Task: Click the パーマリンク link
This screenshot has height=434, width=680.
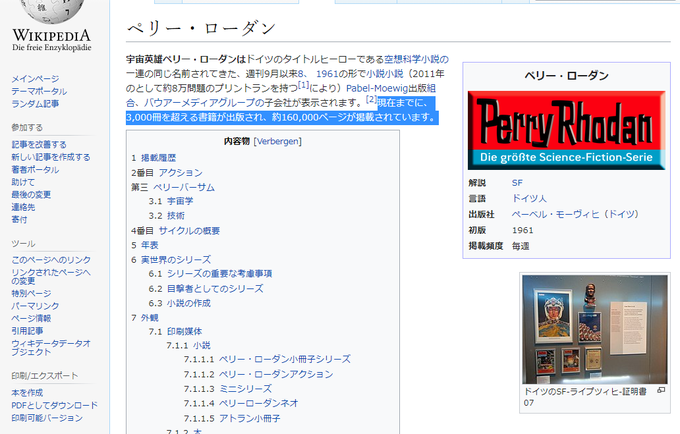Action: coord(35,306)
